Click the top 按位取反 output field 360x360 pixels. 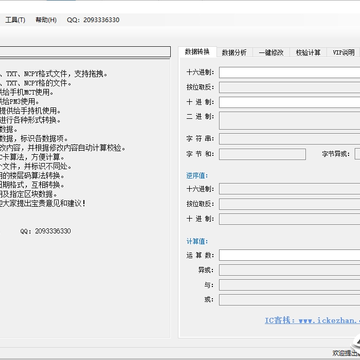[x=289, y=87]
